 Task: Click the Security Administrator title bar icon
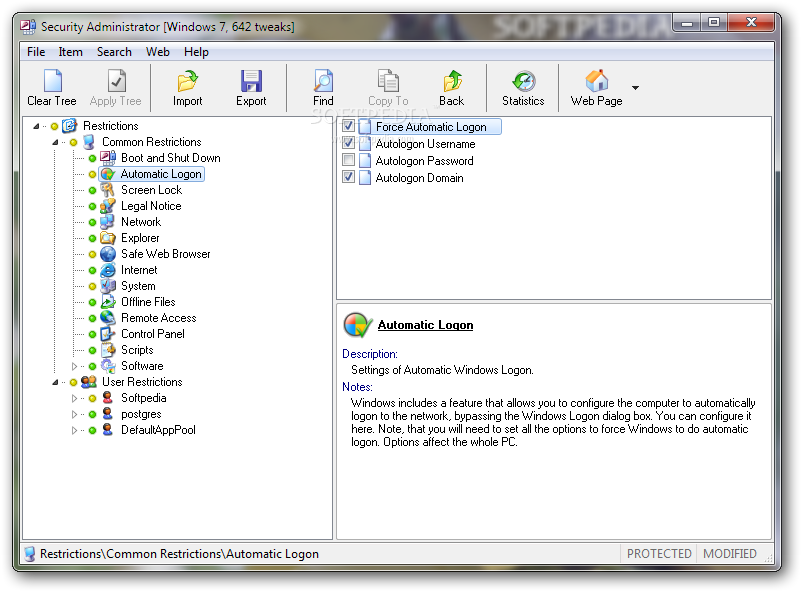click(x=29, y=26)
